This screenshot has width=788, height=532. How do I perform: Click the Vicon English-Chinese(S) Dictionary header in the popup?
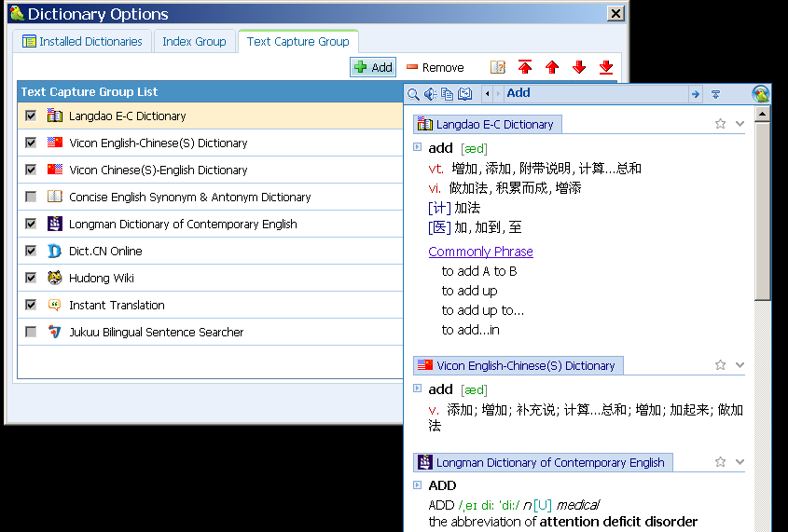(x=518, y=365)
